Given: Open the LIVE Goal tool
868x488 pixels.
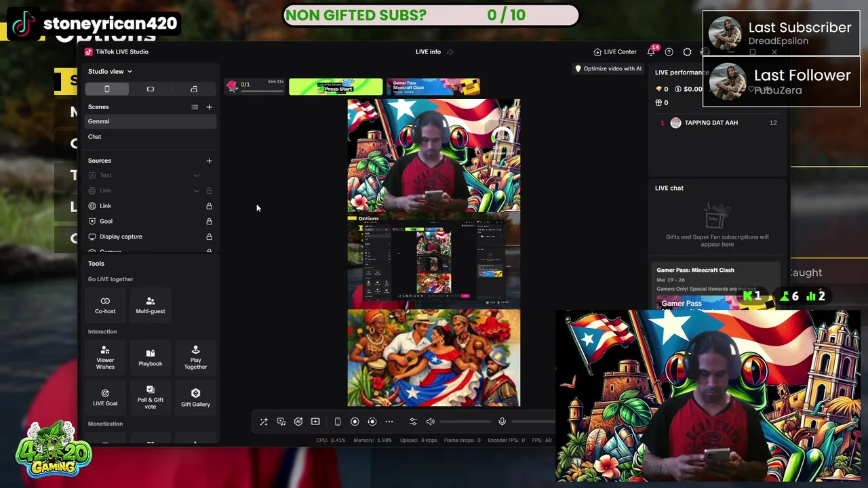Looking at the screenshot, I should [x=105, y=397].
